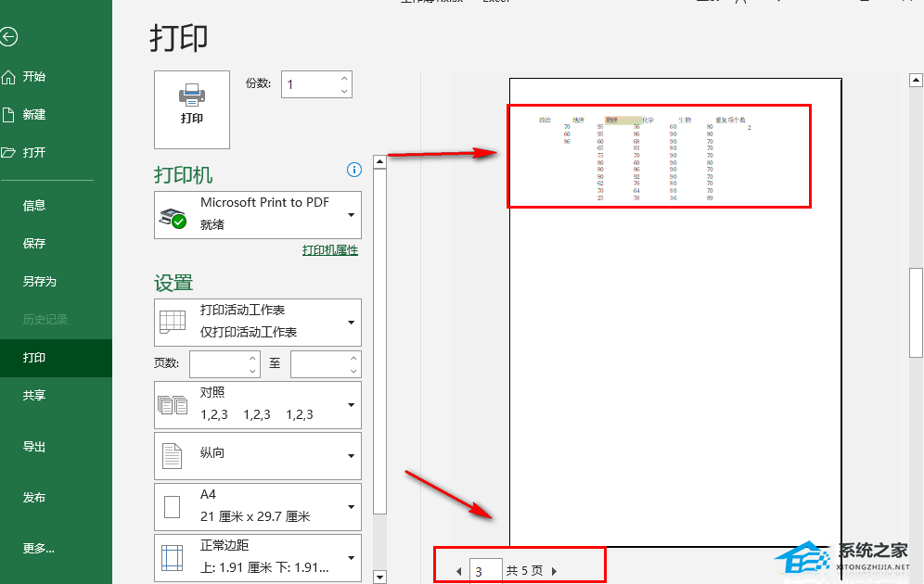Viewport: 924px width, 584px height.
Task: Click settings panel scroll down arrow
Action: 380,577
